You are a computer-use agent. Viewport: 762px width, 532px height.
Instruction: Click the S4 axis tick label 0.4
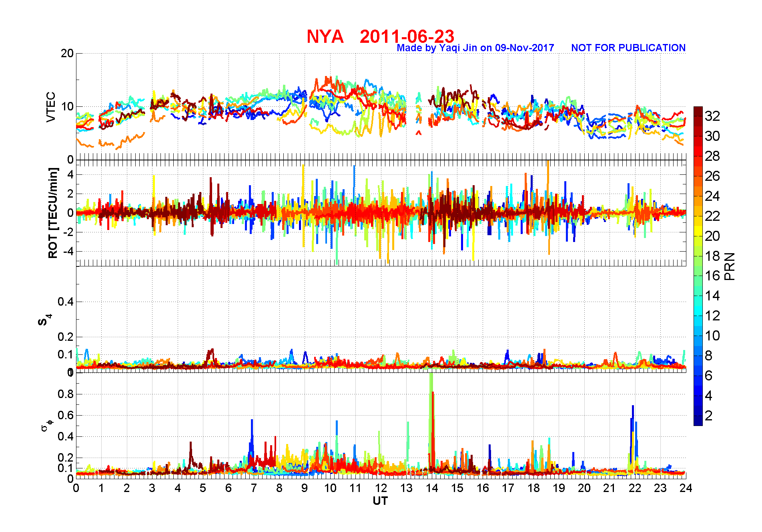[65, 302]
